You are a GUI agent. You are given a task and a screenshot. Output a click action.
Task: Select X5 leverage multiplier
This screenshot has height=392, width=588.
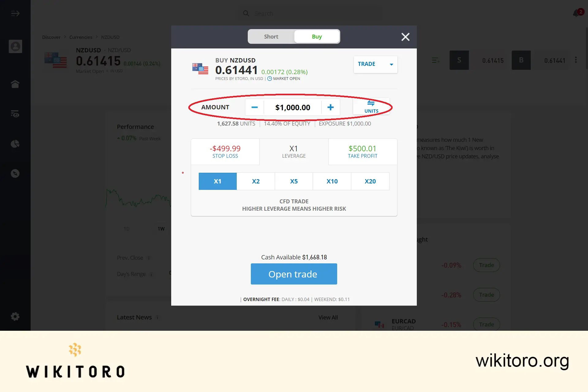tap(294, 181)
